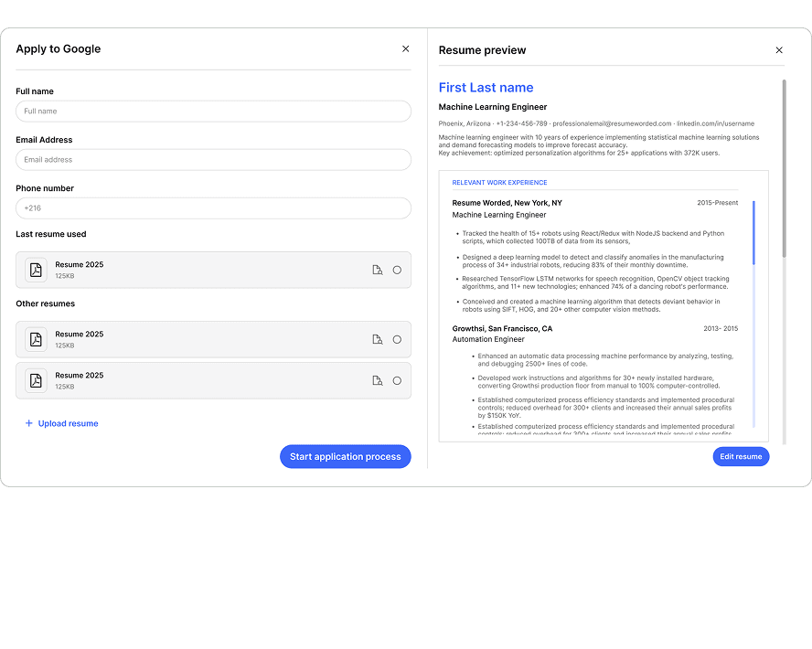This screenshot has height=649, width=812.
Task: Click bullet about deep learning model detecting anomalies
Action: tap(593, 261)
